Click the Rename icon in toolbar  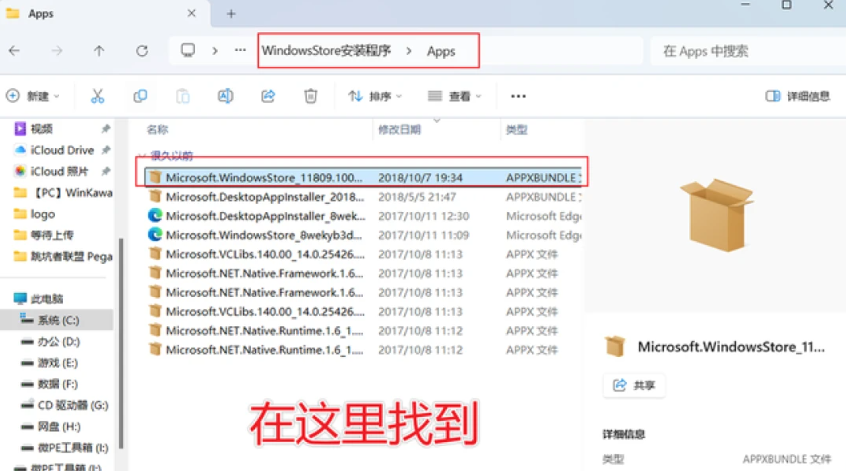[226, 96]
